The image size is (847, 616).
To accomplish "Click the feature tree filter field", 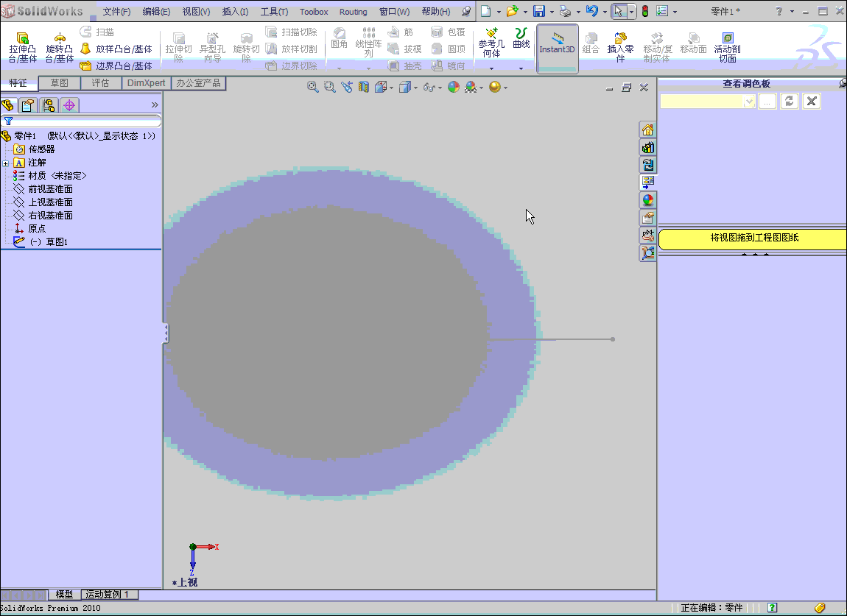I will 81,121.
